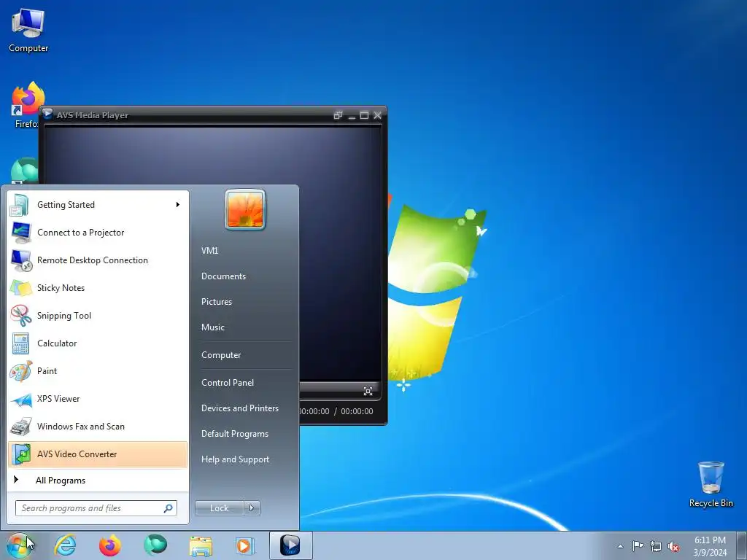Show hidden tray icons arrow
This screenshot has width=747, height=560.
[x=620, y=546]
